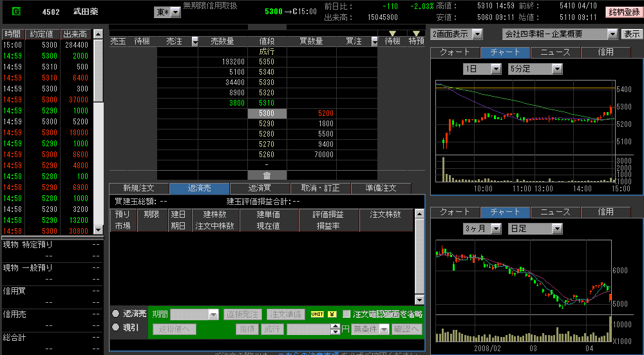Click the filter arrow icon next to 買注

(x=375, y=41)
